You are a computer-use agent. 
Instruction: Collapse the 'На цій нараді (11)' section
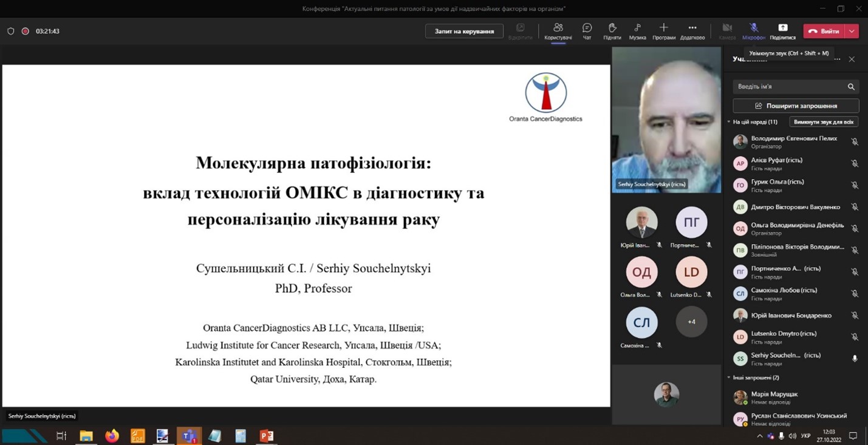click(729, 122)
